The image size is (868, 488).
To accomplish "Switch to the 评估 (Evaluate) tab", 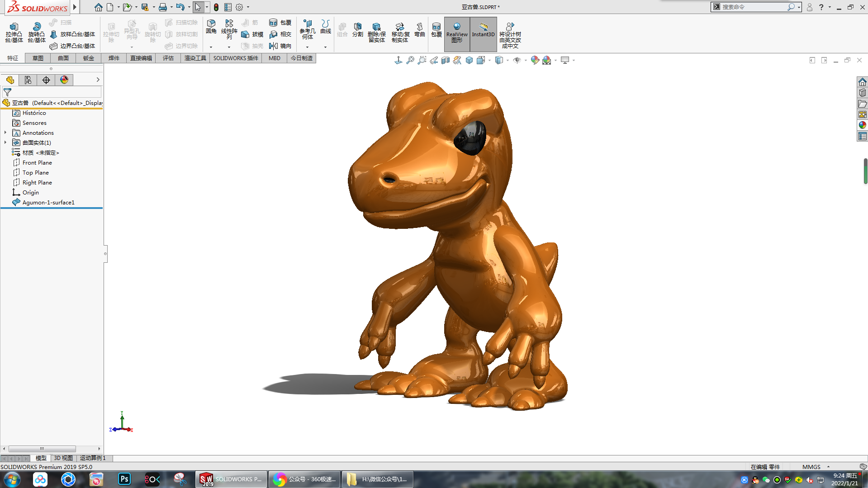I will [168, 58].
